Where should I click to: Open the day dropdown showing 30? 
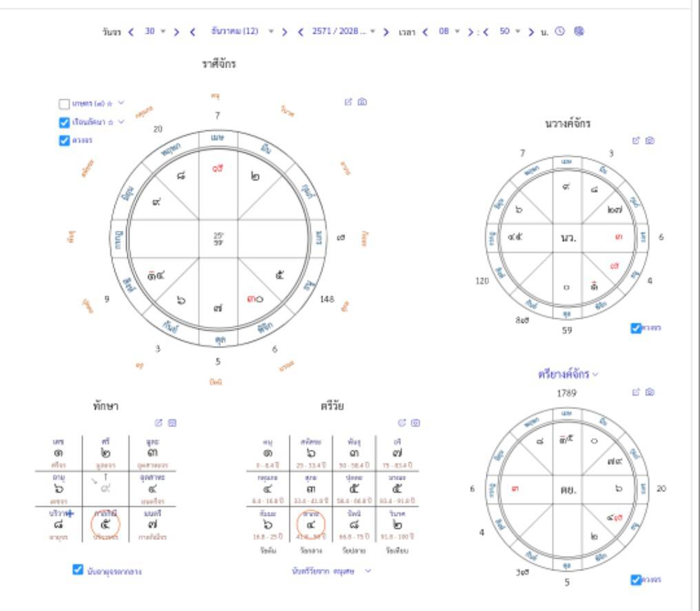[x=154, y=31]
